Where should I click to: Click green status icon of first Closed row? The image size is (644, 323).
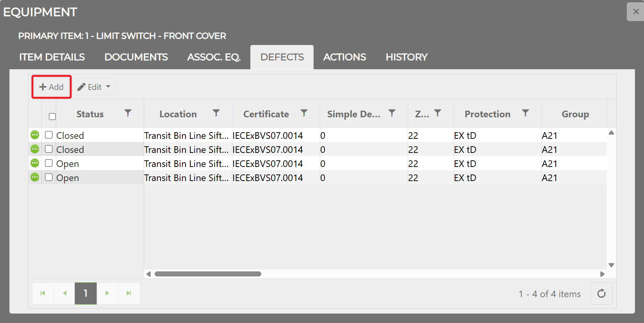coord(35,135)
